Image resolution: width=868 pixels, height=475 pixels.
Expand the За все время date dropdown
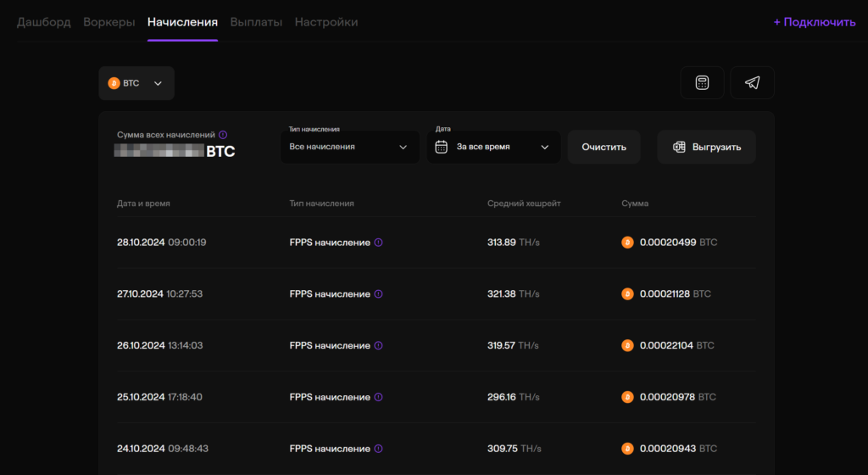coord(494,147)
